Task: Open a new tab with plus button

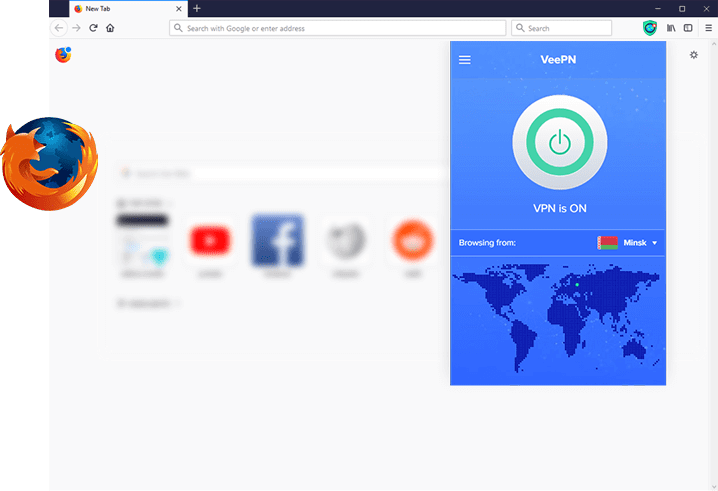Action: tap(197, 8)
